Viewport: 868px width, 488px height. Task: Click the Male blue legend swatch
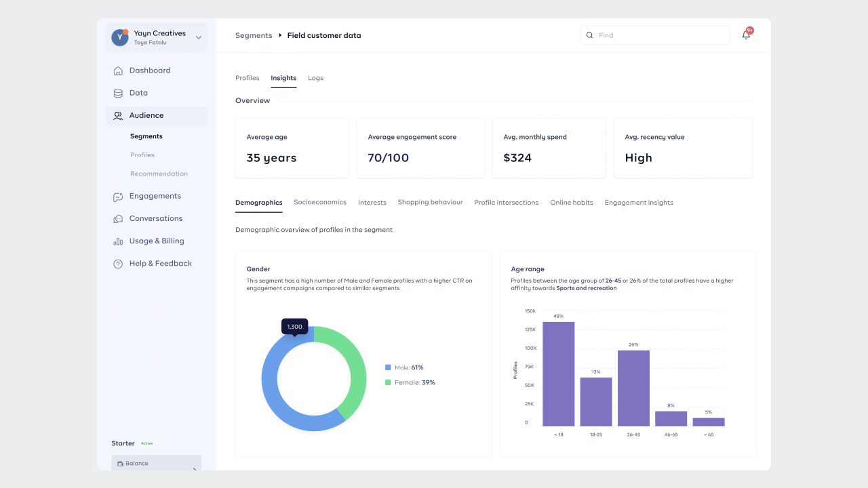(388, 367)
